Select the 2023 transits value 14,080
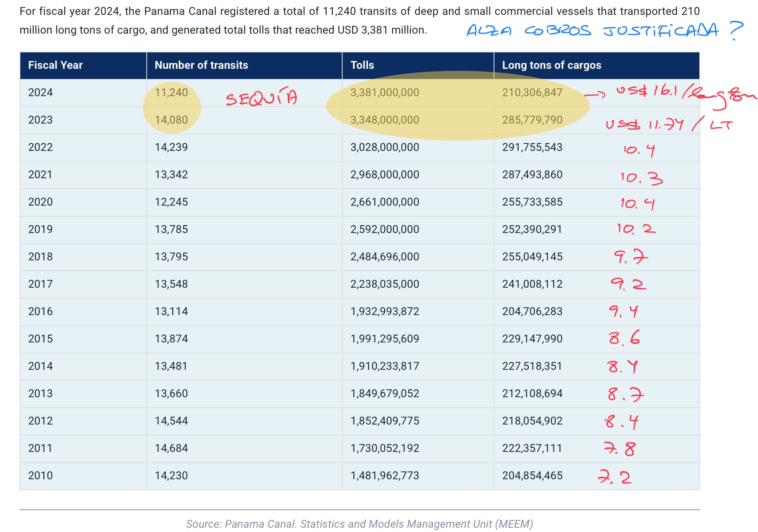This screenshot has width=758, height=532. pyautogui.click(x=171, y=120)
